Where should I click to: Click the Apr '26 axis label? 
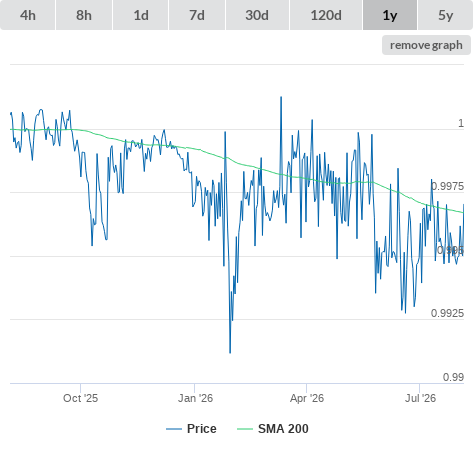pos(307,398)
